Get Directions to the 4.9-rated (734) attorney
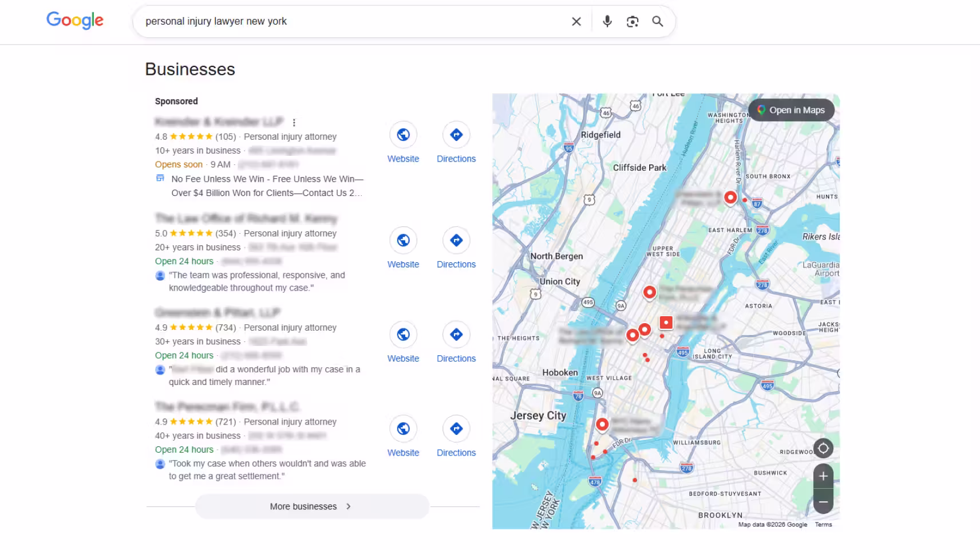 click(456, 342)
